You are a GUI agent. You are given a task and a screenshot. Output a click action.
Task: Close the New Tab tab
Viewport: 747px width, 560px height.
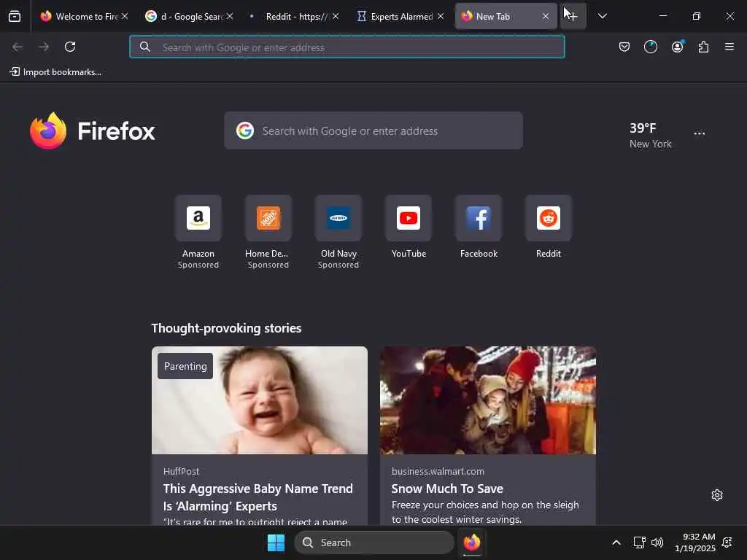546,16
